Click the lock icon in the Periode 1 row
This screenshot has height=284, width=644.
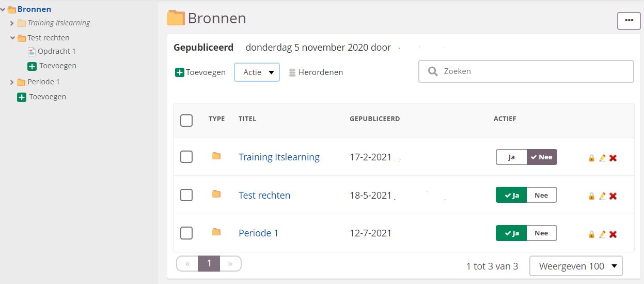pyautogui.click(x=591, y=234)
